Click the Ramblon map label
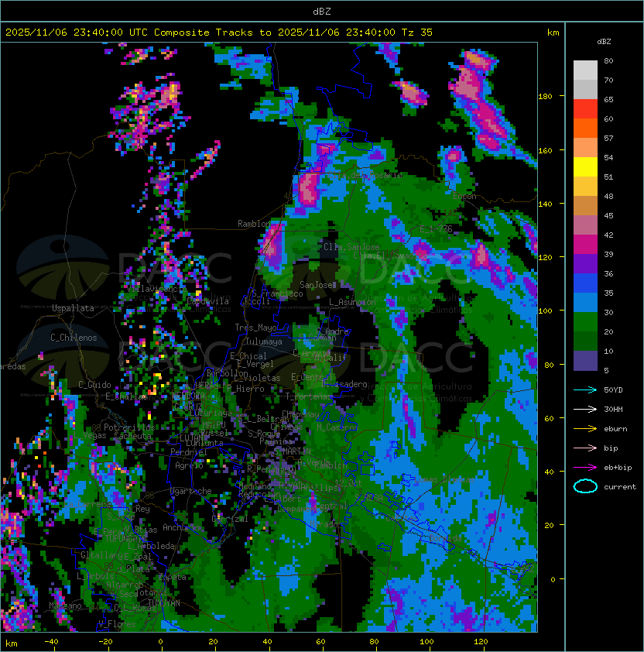The width and height of the screenshot is (644, 652). pyautogui.click(x=254, y=224)
